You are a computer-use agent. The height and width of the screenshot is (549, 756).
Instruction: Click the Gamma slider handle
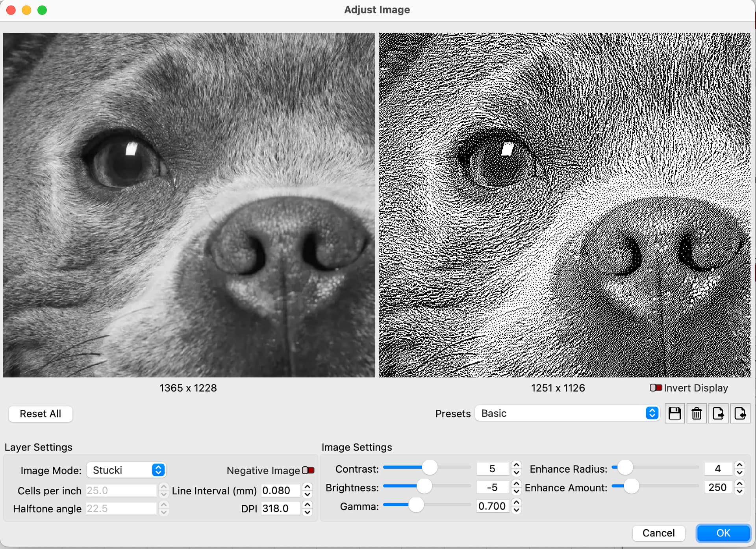pyautogui.click(x=416, y=505)
